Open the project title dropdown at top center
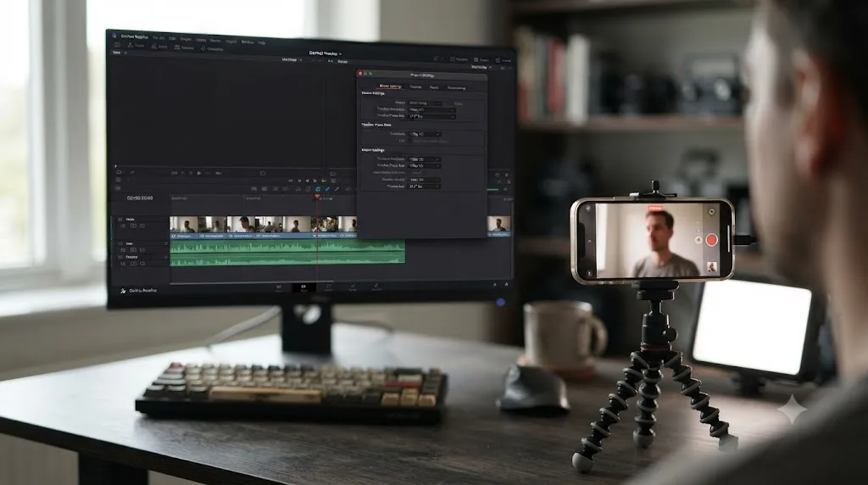 pyautogui.click(x=325, y=53)
